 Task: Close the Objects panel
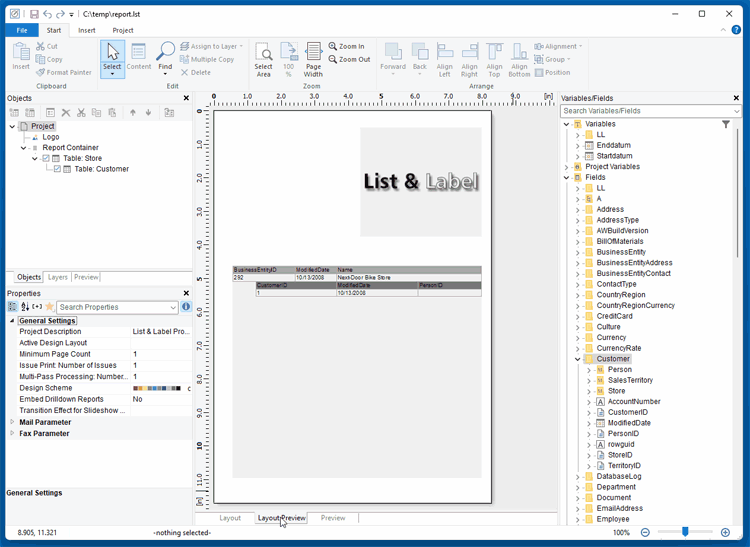click(186, 98)
